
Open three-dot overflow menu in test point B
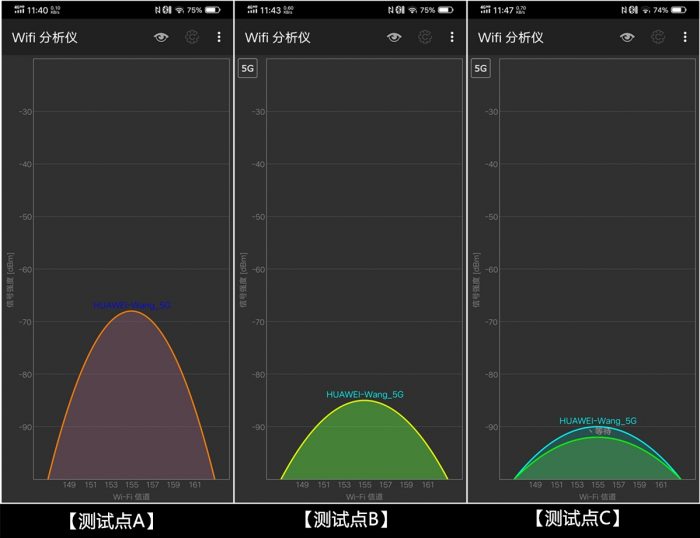(452, 37)
